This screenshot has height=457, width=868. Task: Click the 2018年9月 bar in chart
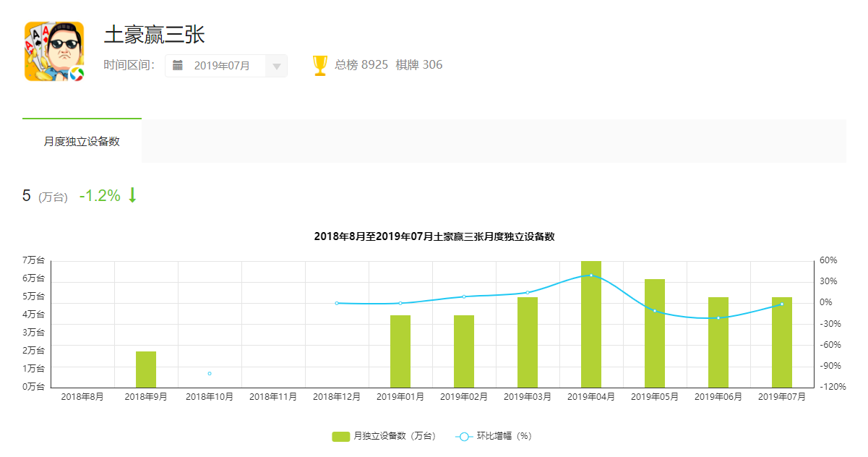[146, 370]
